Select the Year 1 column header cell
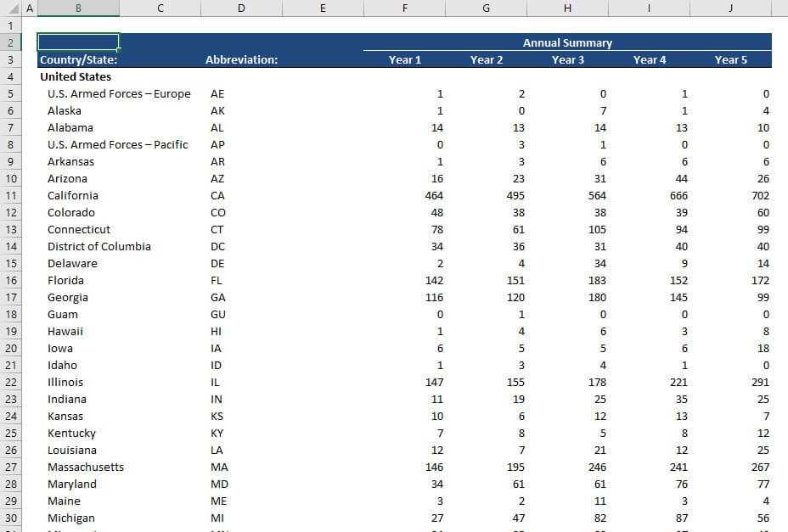 pos(405,59)
